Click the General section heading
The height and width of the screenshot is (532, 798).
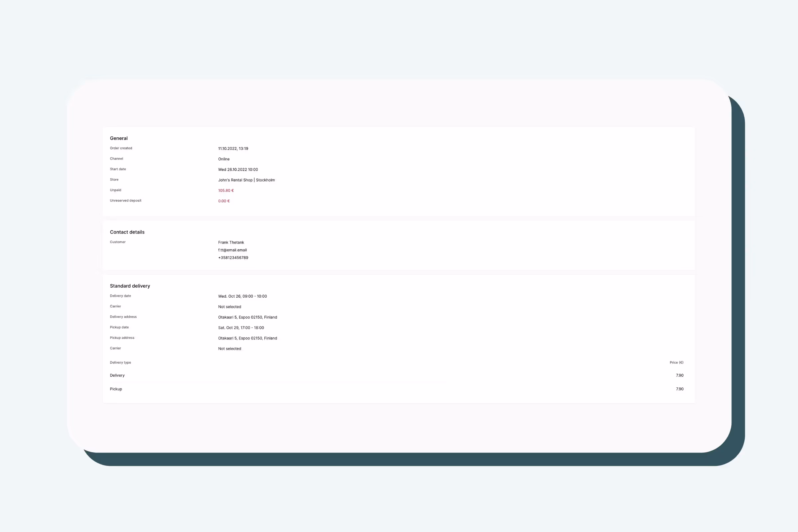(x=119, y=138)
